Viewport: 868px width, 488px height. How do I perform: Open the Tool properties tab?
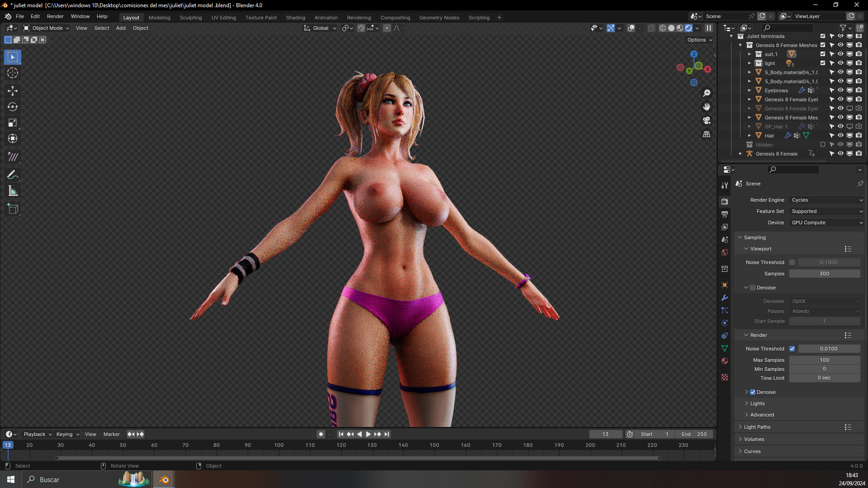point(725,185)
